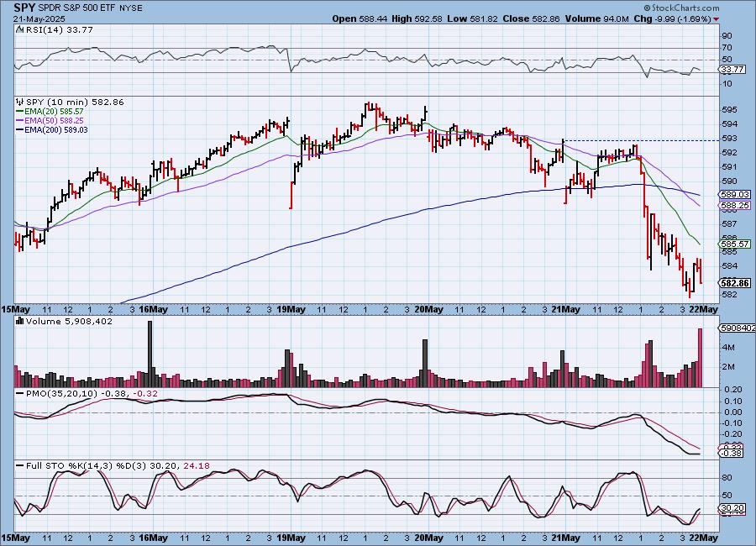Image resolution: width=756 pixels, height=546 pixels.
Task: Click the '30.20' value tag on stochastic axis
Action: pos(732,508)
